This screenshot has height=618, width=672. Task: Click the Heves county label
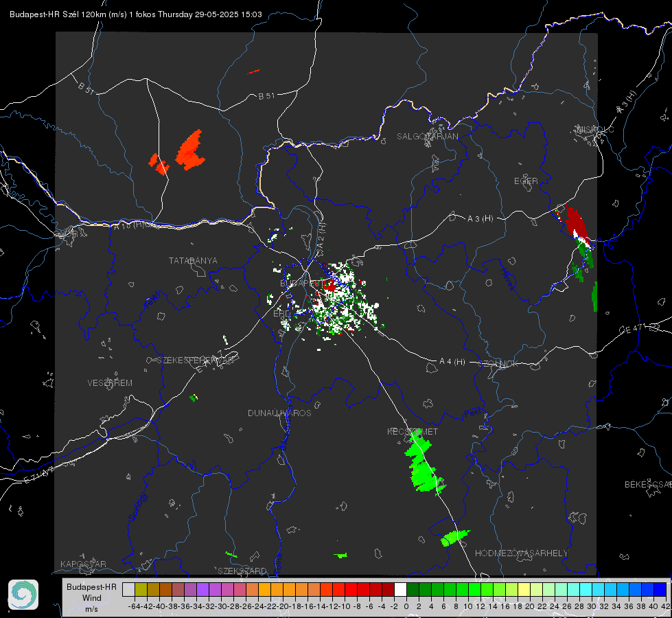click(507, 279)
